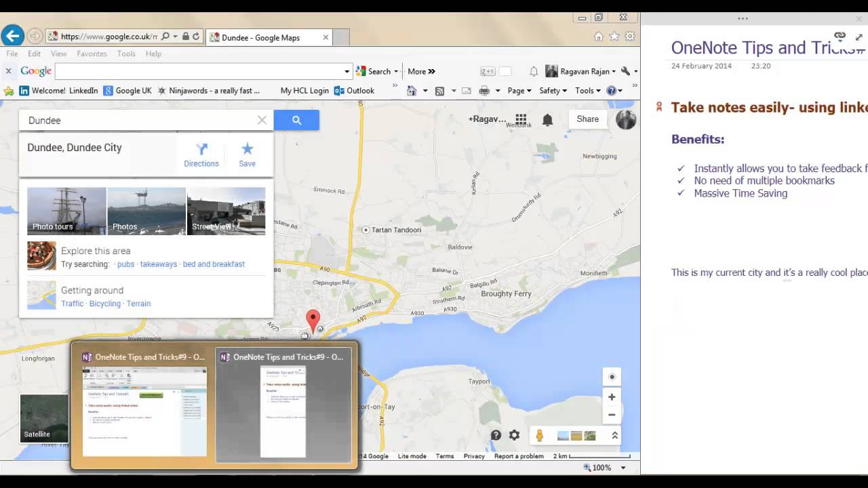This screenshot has width=868, height=488.
Task: Click the pubs search suggestion
Action: point(125,264)
